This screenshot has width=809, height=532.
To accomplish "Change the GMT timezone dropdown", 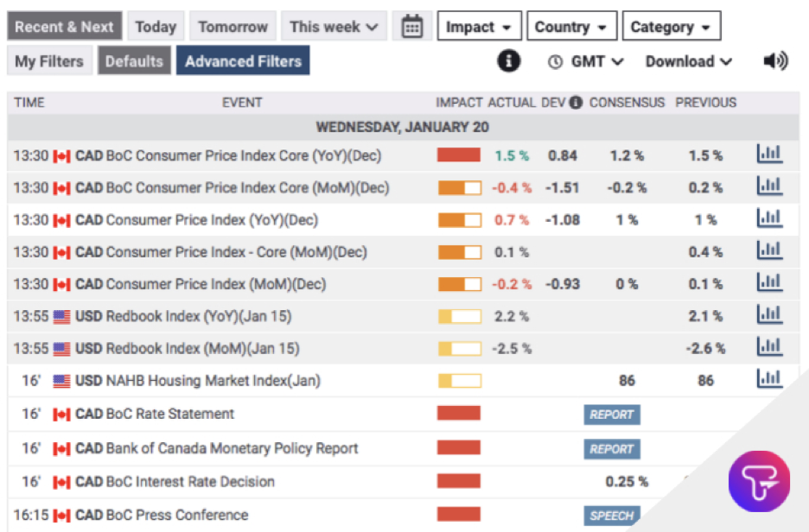I will point(597,62).
